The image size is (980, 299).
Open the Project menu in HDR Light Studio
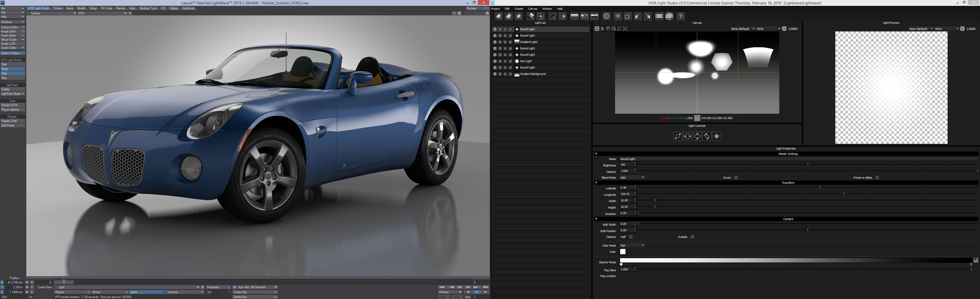pos(495,9)
